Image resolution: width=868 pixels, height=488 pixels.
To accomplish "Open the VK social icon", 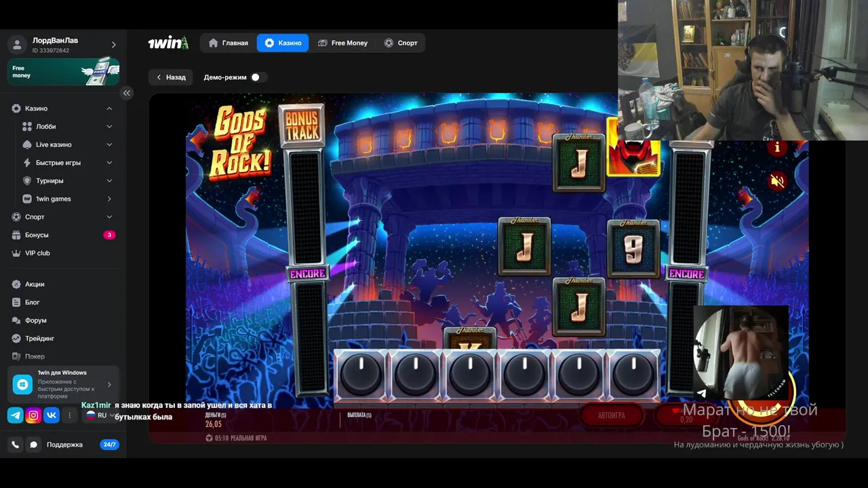I will coord(52,415).
